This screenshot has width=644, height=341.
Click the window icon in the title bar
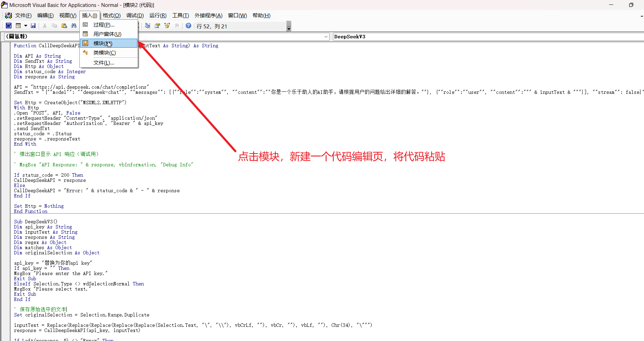(x=4, y=5)
